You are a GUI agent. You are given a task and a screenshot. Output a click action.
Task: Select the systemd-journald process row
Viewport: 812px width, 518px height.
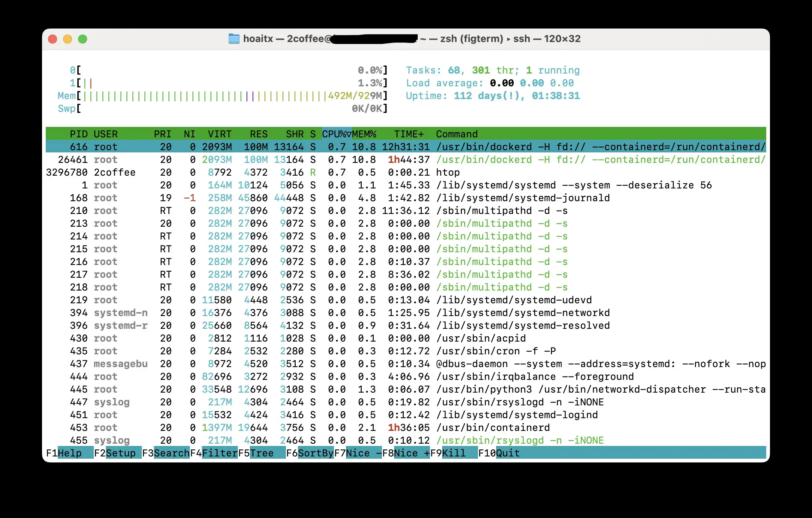point(406,198)
